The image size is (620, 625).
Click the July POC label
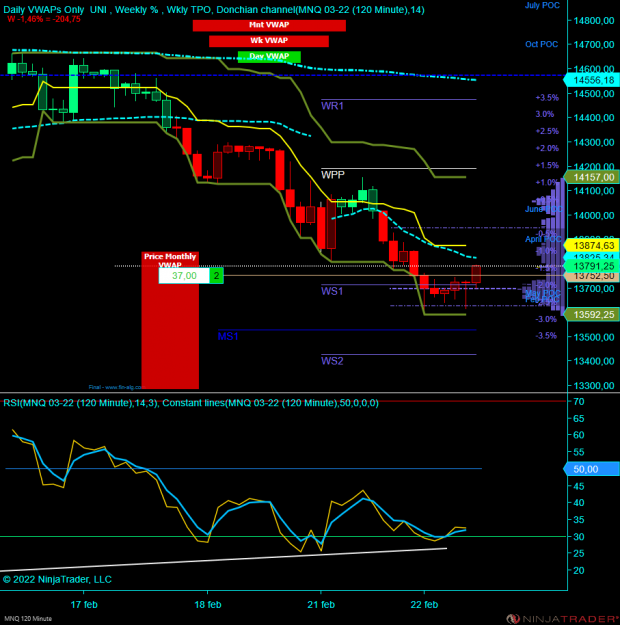(542, 5)
